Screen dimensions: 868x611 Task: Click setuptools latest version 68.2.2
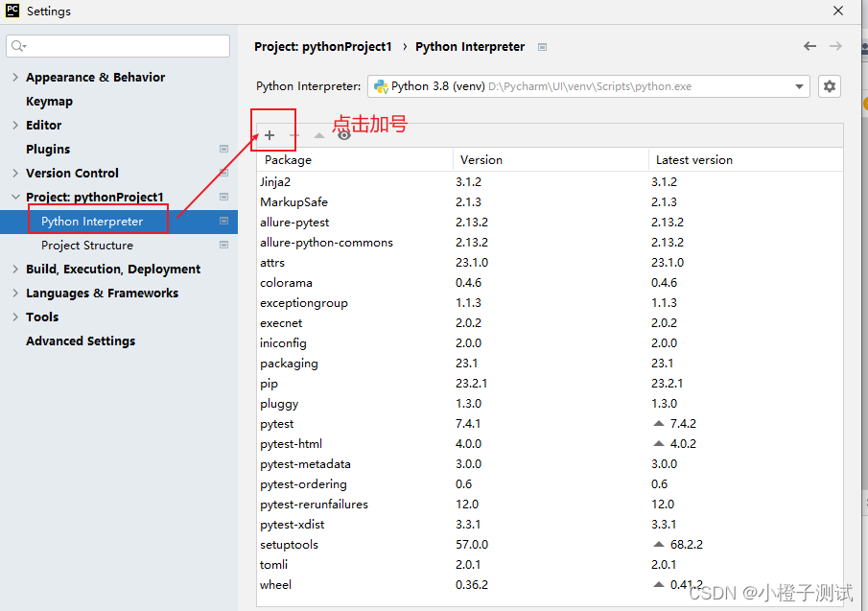click(687, 545)
